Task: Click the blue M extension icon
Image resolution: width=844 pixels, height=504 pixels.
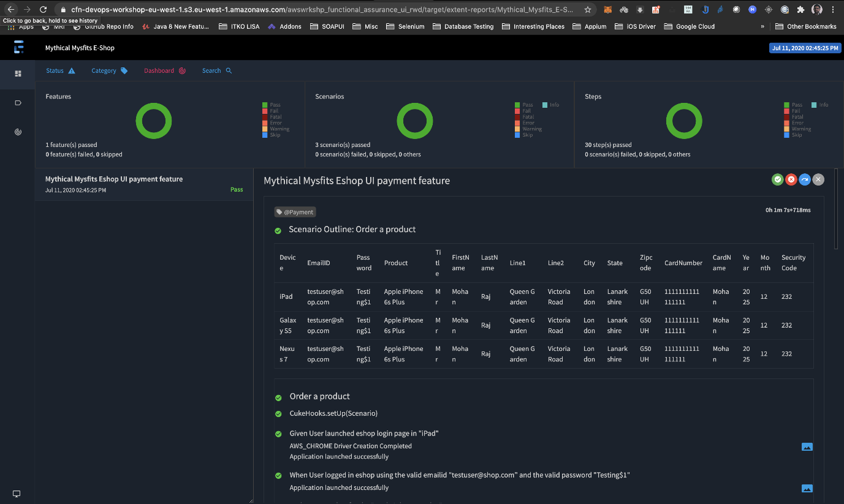Action: (x=752, y=10)
